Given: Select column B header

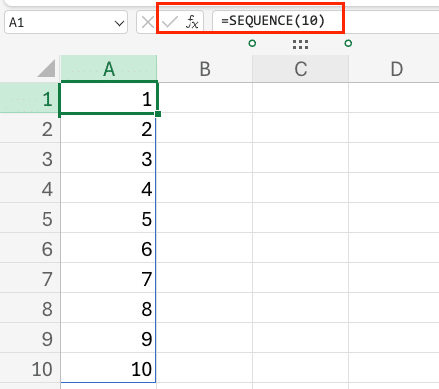Looking at the screenshot, I should pos(205,68).
